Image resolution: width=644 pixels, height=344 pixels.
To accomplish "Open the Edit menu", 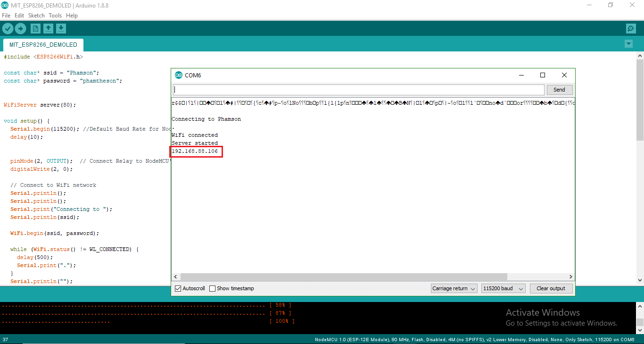I will point(19,16).
